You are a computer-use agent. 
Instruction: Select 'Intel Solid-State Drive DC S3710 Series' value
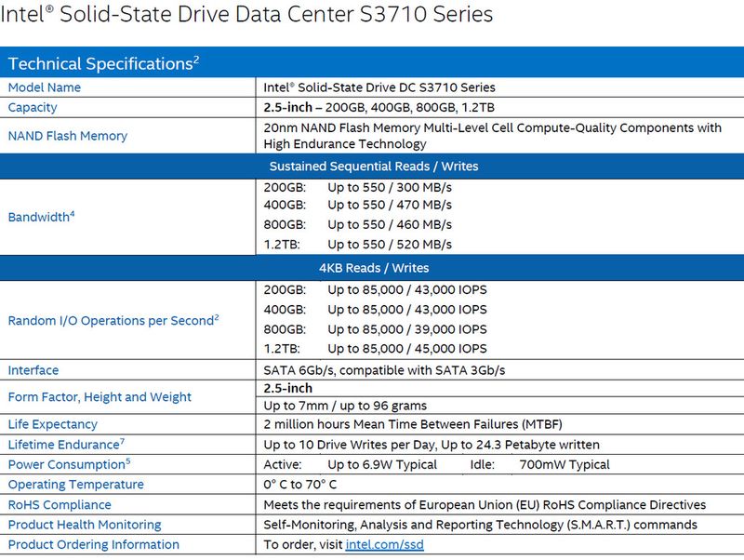pos(379,87)
